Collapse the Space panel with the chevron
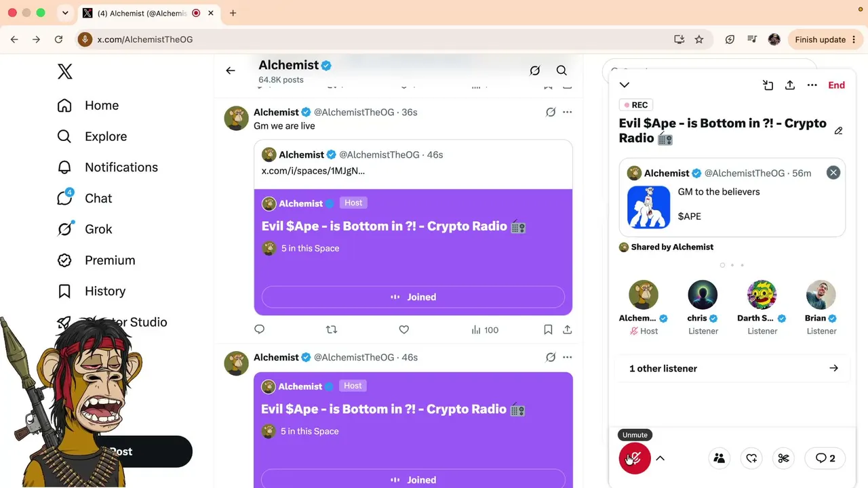Image resolution: width=868 pixels, height=488 pixels. pos(625,85)
